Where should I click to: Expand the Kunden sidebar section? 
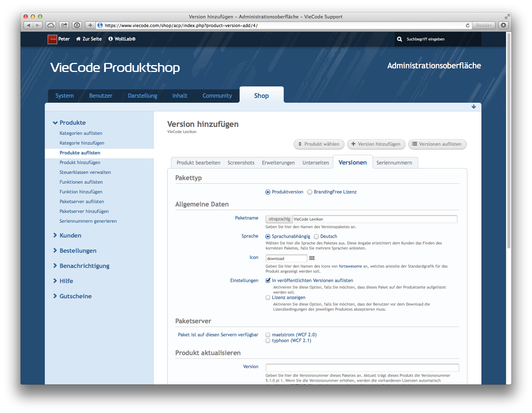pyautogui.click(x=70, y=235)
